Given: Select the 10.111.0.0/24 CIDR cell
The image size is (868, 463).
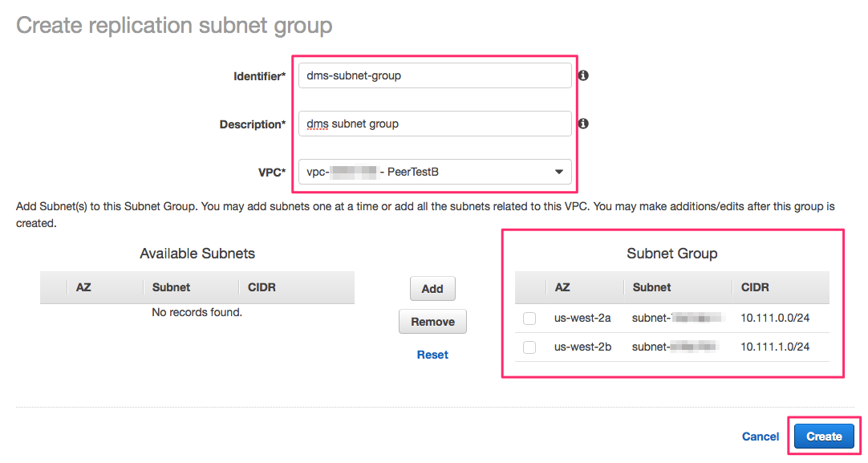Looking at the screenshot, I should coord(775,318).
